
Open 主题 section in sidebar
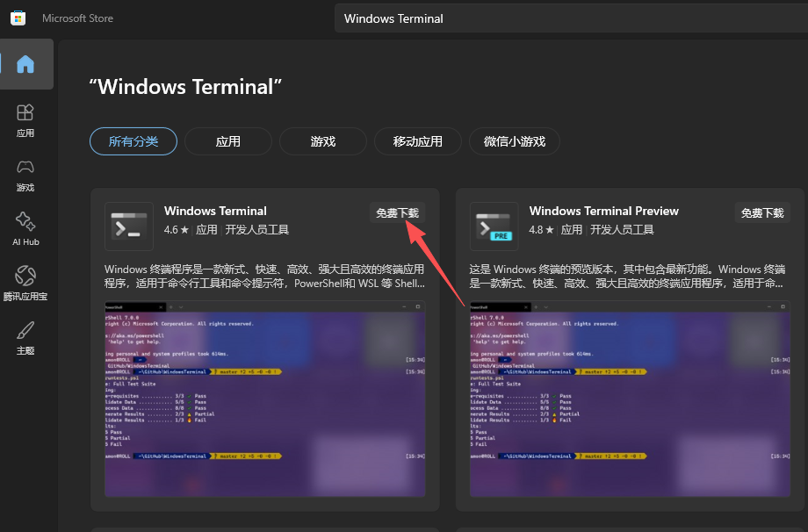[25, 338]
